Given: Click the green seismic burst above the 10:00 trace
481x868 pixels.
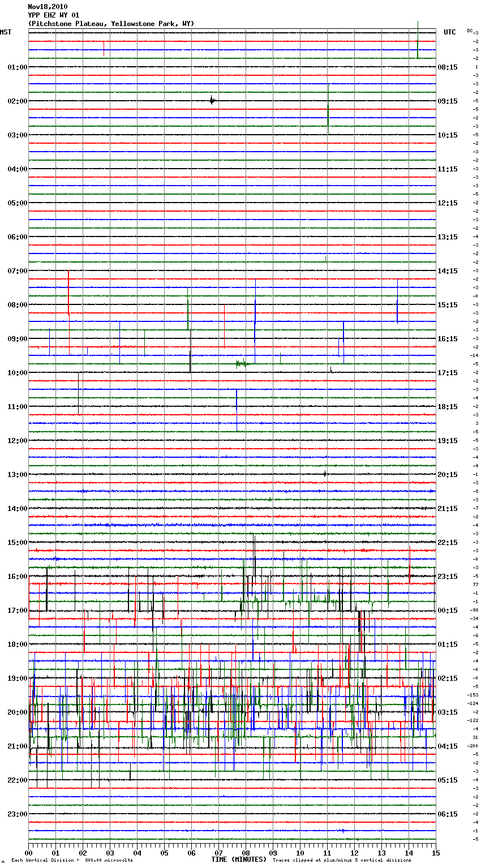Looking at the screenshot, I should coord(243,363).
